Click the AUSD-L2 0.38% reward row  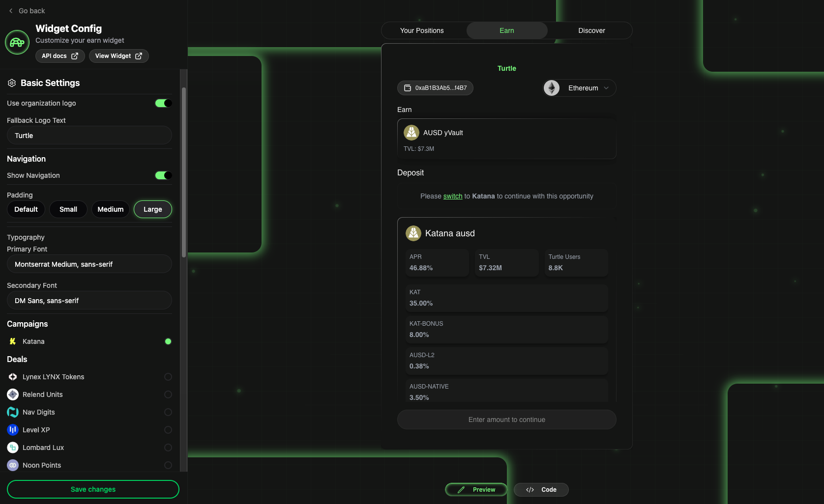(x=506, y=361)
